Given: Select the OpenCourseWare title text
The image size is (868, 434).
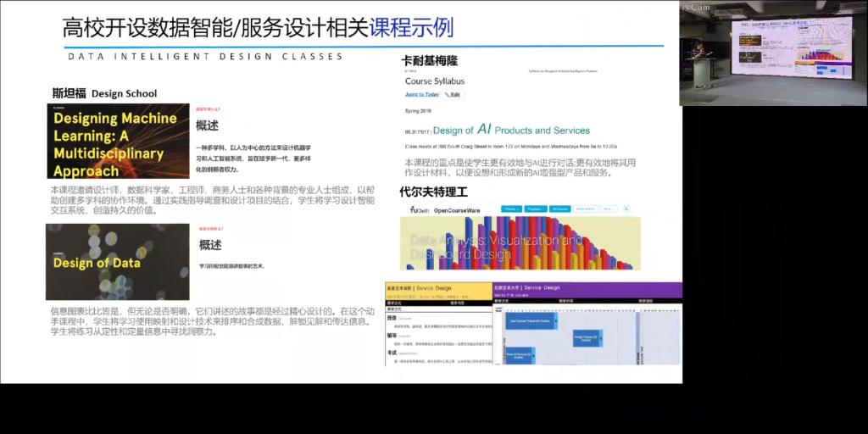Looking at the screenshot, I should coord(457,210).
